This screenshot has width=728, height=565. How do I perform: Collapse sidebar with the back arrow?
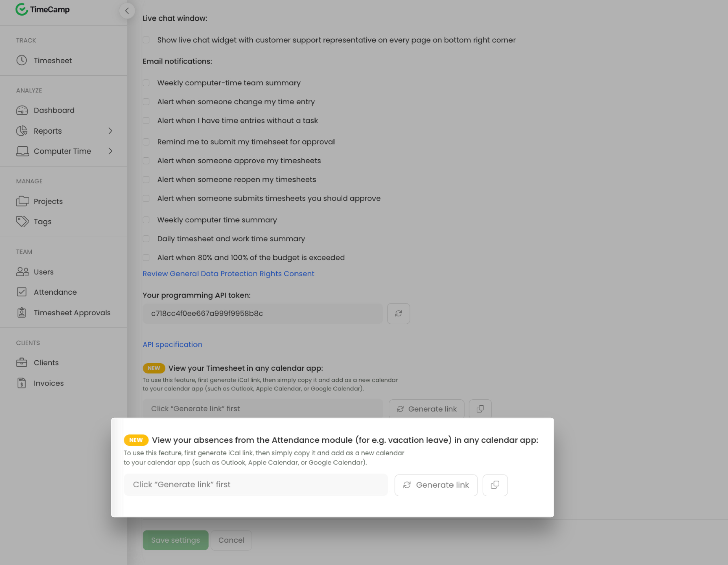tap(127, 11)
